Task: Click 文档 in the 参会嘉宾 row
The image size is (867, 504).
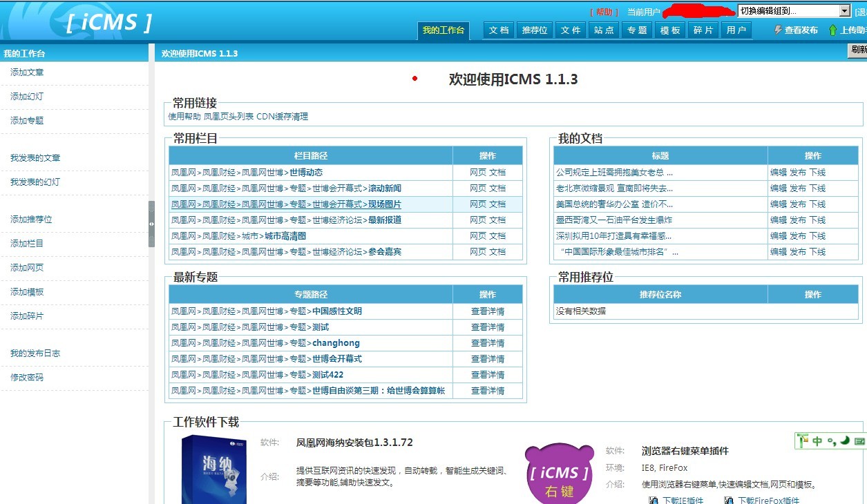Action: pos(497,252)
